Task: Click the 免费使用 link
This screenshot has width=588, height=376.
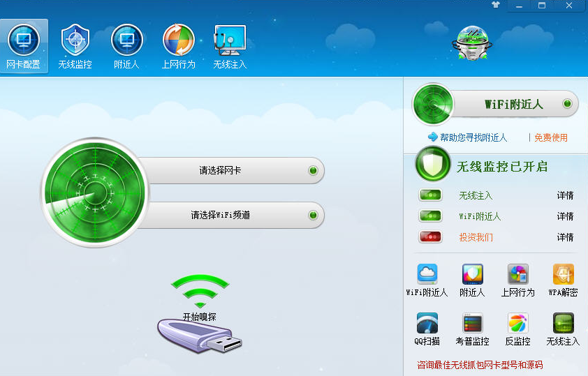Action: point(550,137)
